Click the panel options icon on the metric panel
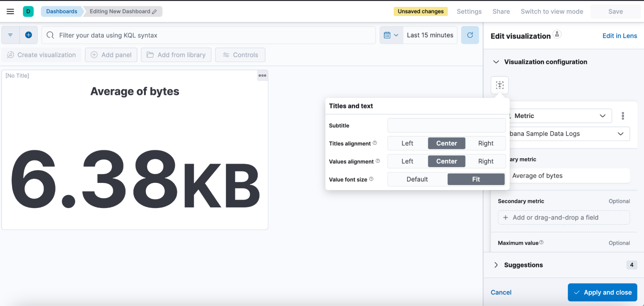 click(263, 75)
